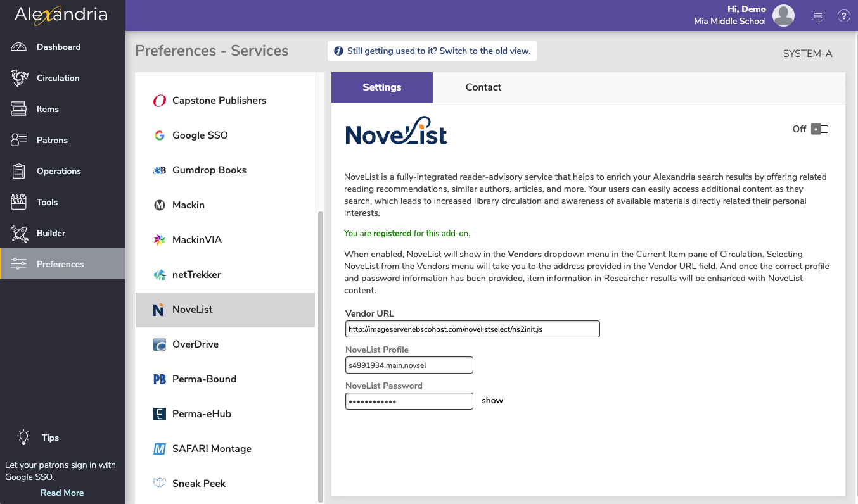Image resolution: width=858 pixels, height=504 pixels.
Task: Open the Circulation sidebar icon
Action: 19,78
